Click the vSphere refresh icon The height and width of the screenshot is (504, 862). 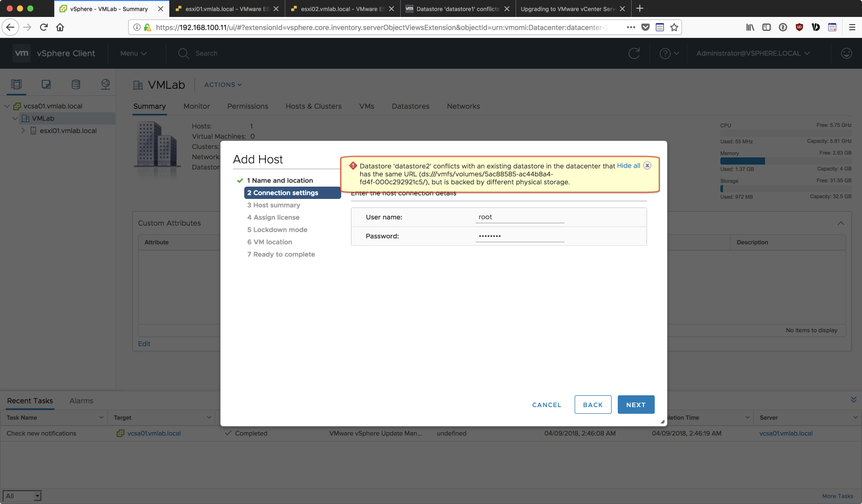(634, 53)
